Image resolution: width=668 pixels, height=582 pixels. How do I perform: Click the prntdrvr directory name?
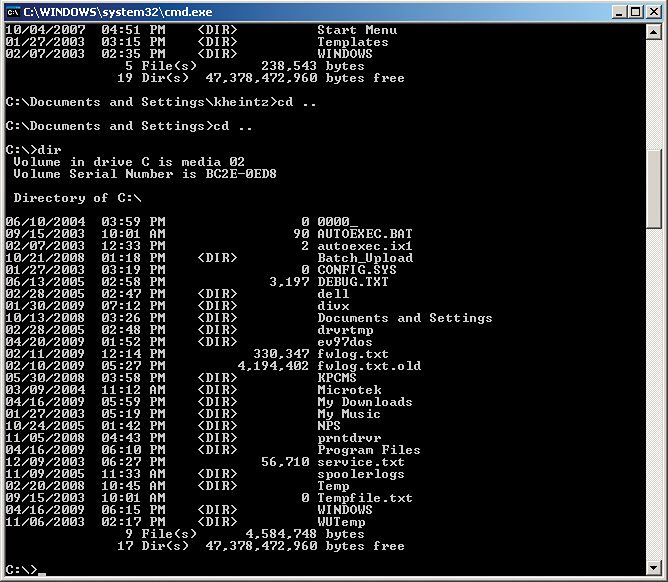349,438
